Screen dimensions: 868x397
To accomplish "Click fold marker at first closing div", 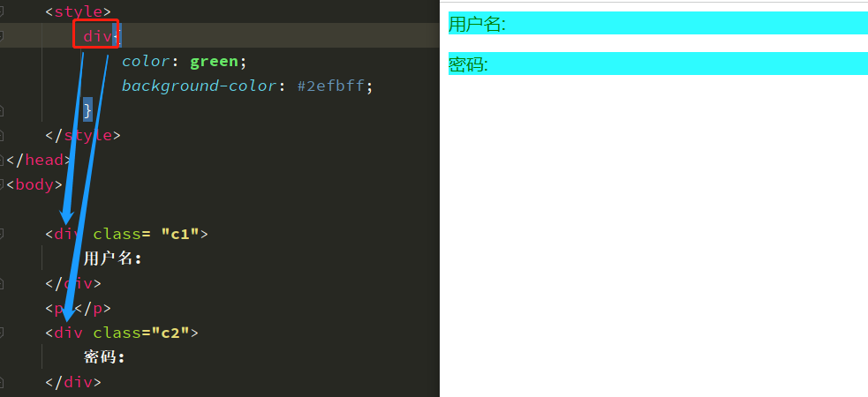I will [x=2, y=283].
